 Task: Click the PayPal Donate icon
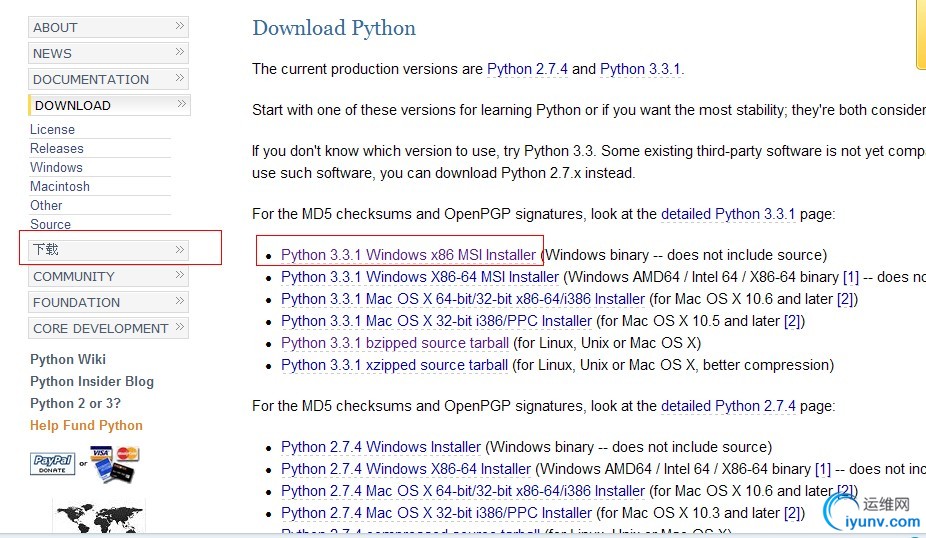tap(53, 464)
